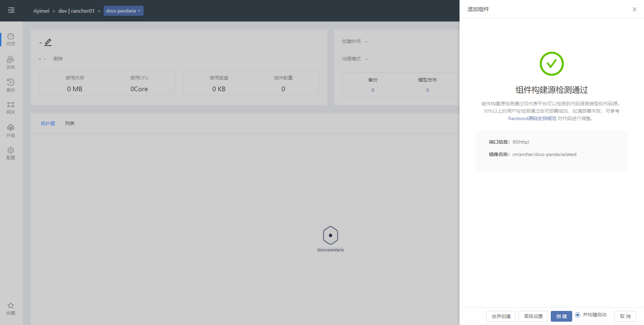Click the cnrancher/docs-pandaria:latest image name
This screenshot has width=644, height=325.
click(544, 154)
